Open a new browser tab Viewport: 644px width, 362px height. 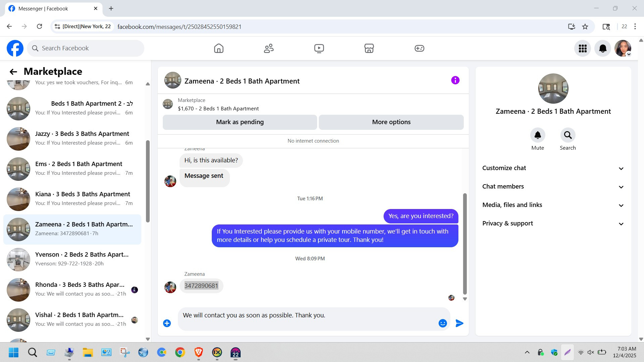111,9
